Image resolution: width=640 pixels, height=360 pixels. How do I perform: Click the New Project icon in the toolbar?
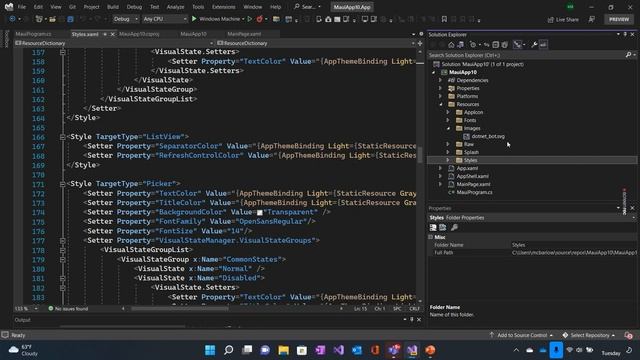[39, 19]
